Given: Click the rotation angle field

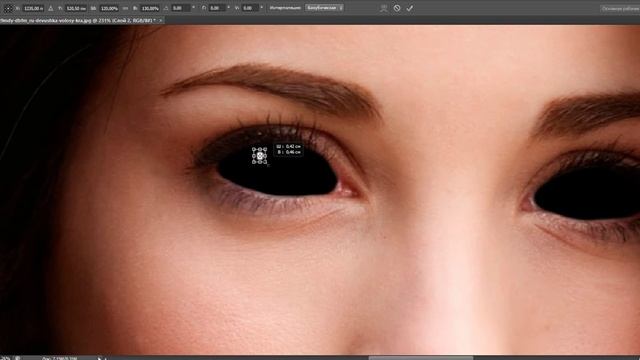Looking at the screenshot, I should pyautogui.click(x=180, y=8).
